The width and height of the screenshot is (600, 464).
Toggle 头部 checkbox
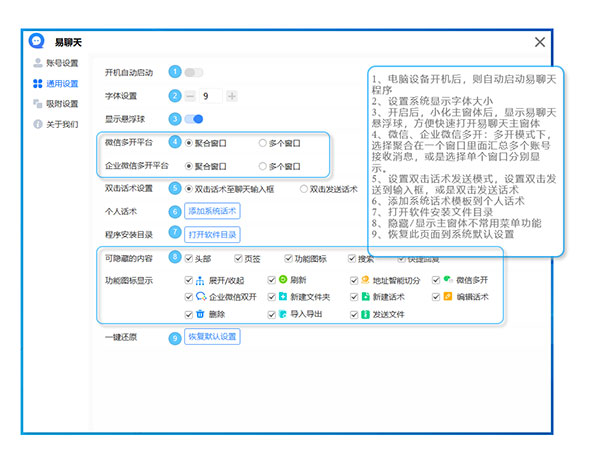189,259
